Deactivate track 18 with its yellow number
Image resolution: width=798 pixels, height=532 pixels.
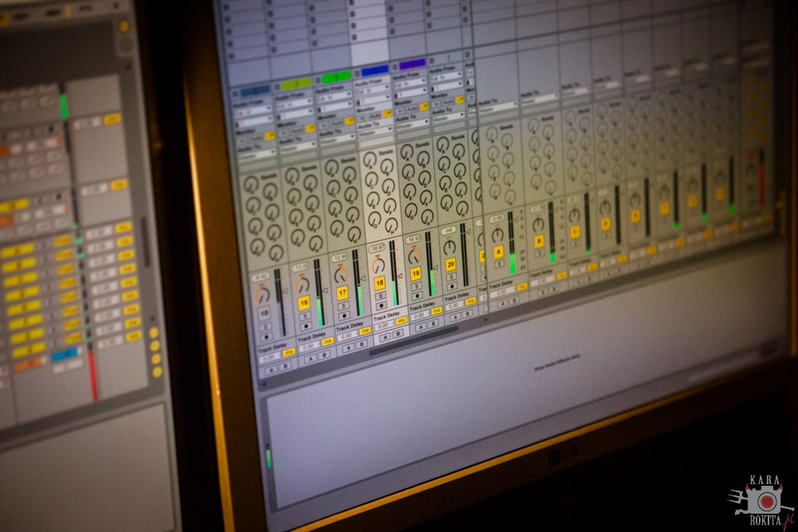380,283
